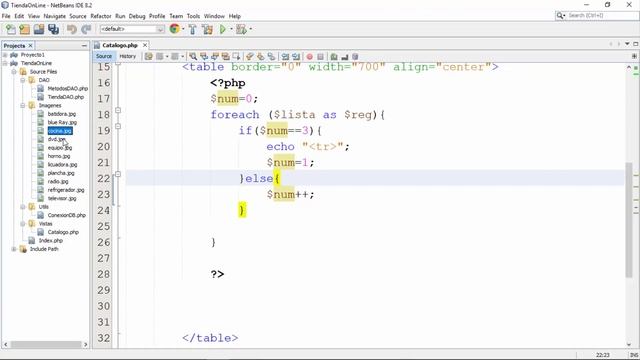Click Next Bookmark icon

point(260,56)
